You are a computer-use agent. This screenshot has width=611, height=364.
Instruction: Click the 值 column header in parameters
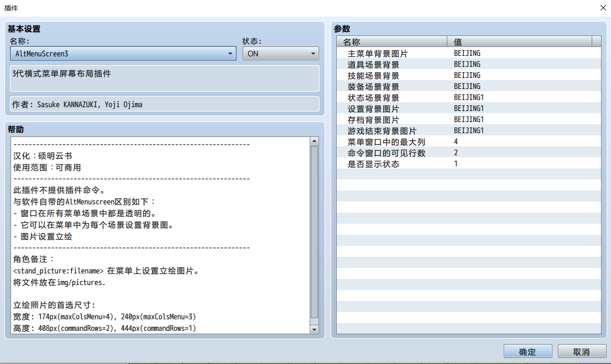[519, 41]
